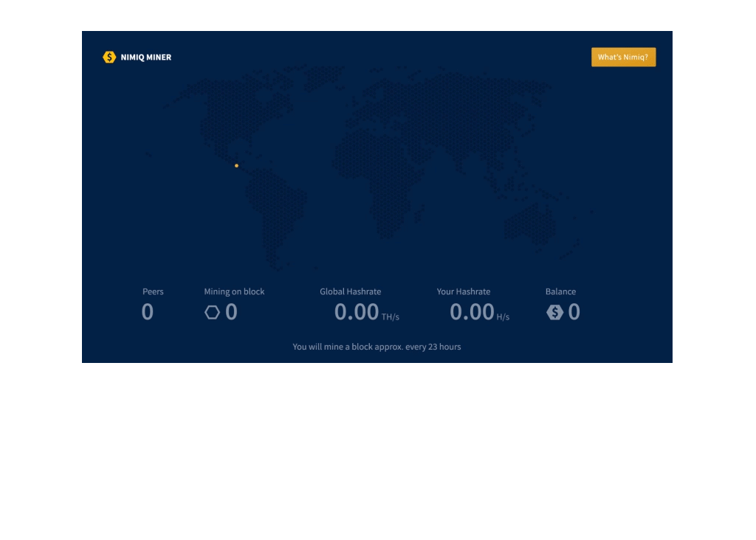Click the block approx. every 23 hours message
Screen dimensions: 756x540
pyautogui.click(x=377, y=347)
